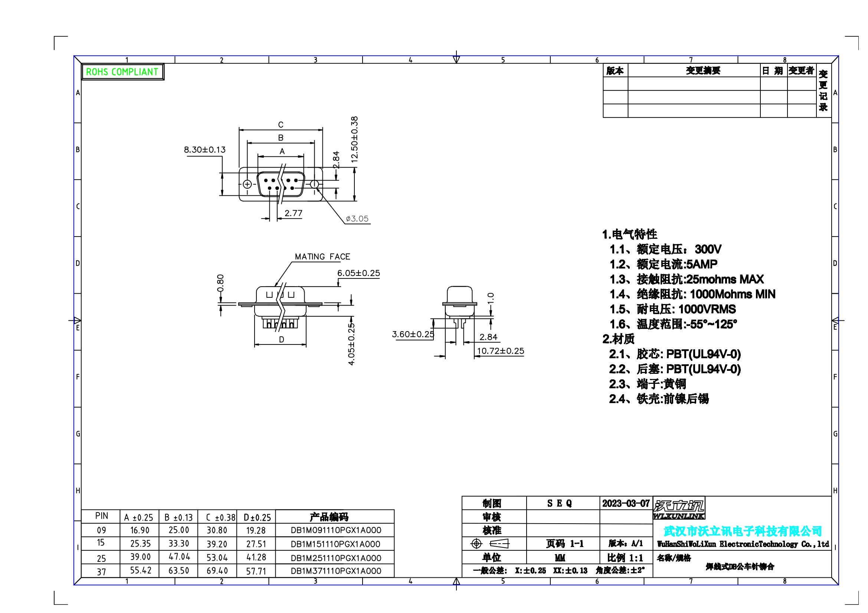Select the 1.2 额定电流:5AMP spec
The height and width of the screenshot is (613, 868).
[x=664, y=264]
